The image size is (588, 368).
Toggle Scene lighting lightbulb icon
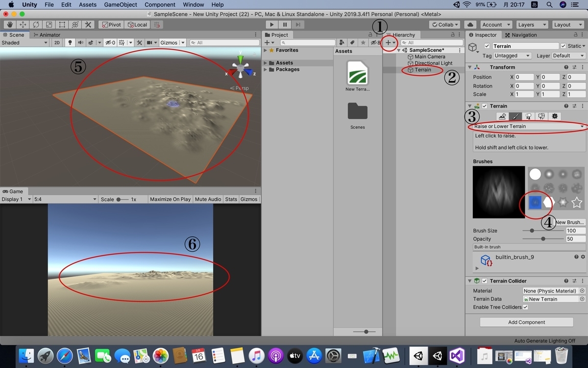(x=70, y=43)
